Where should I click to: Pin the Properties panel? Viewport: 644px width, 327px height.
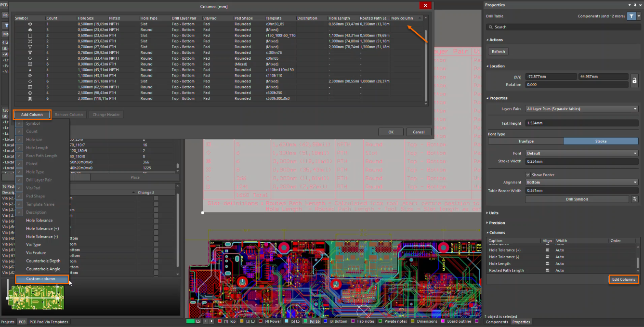click(635, 5)
